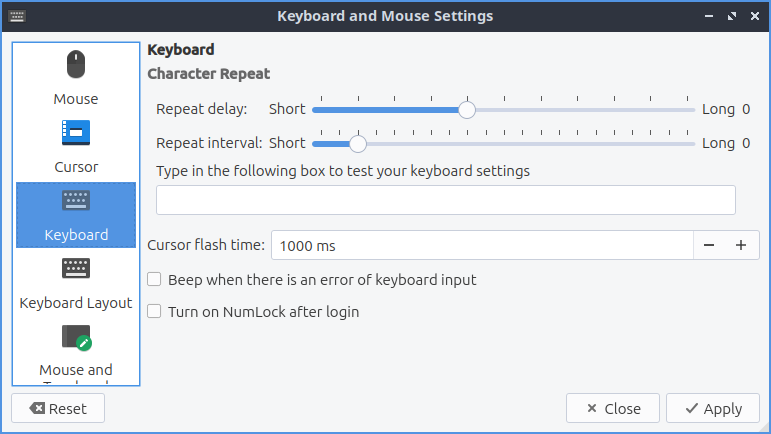Click the window menu icon in title bar
The height and width of the screenshot is (434, 771).
tap(18, 17)
